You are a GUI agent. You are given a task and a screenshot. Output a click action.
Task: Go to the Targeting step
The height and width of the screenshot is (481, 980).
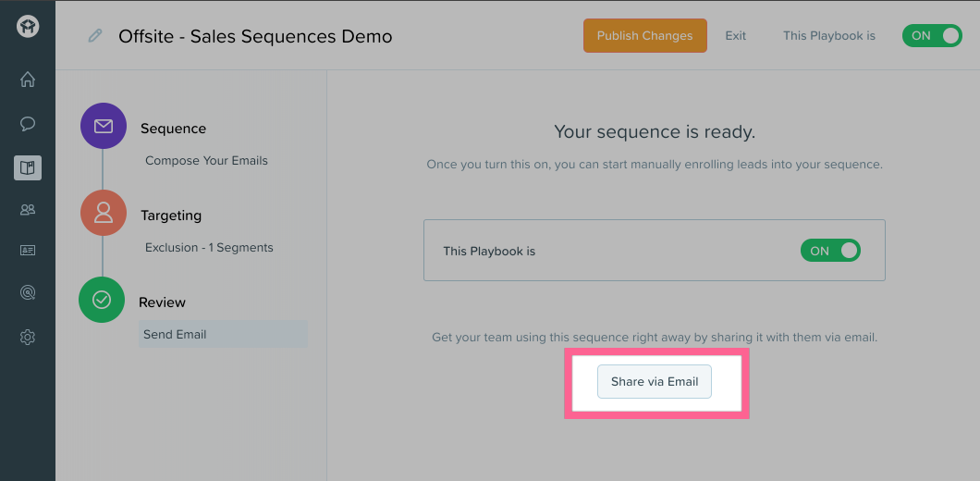tap(171, 216)
